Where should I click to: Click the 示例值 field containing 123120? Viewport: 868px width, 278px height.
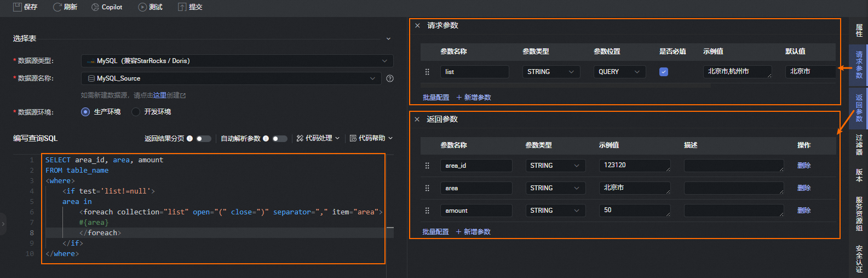[x=635, y=166]
